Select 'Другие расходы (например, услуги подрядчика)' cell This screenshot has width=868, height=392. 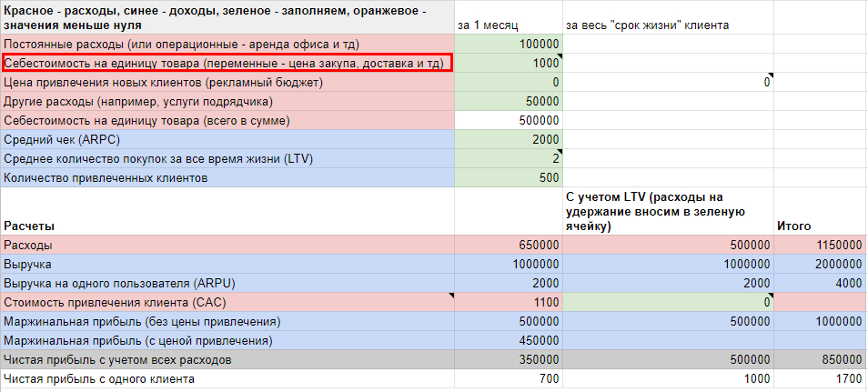point(227,101)
